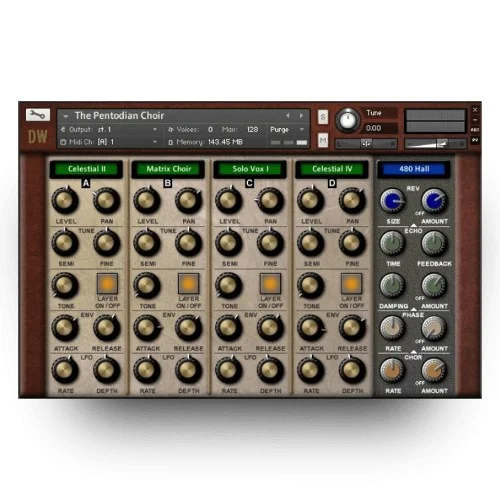Click the Release knob of layer B

click(x=188, y=328)
